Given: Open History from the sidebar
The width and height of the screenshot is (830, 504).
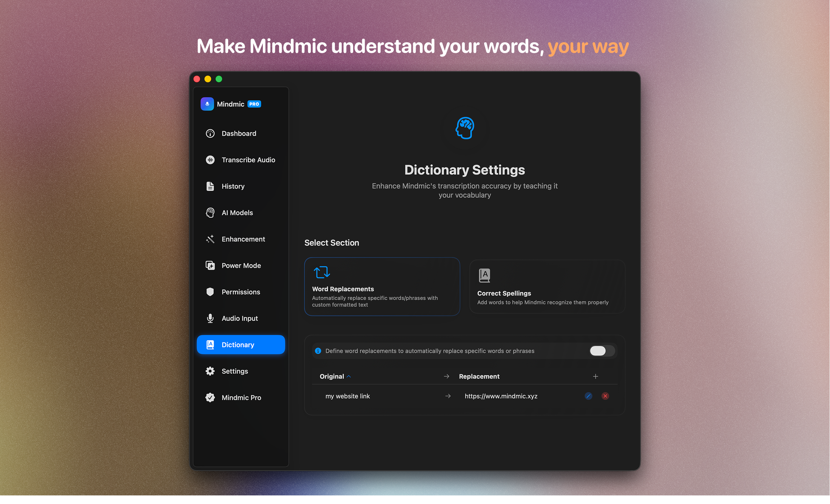Looking at the screenshot, I should (233, 186).
